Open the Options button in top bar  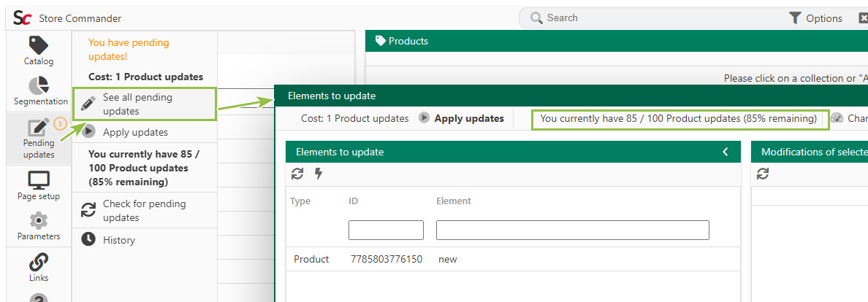(816, 18)
